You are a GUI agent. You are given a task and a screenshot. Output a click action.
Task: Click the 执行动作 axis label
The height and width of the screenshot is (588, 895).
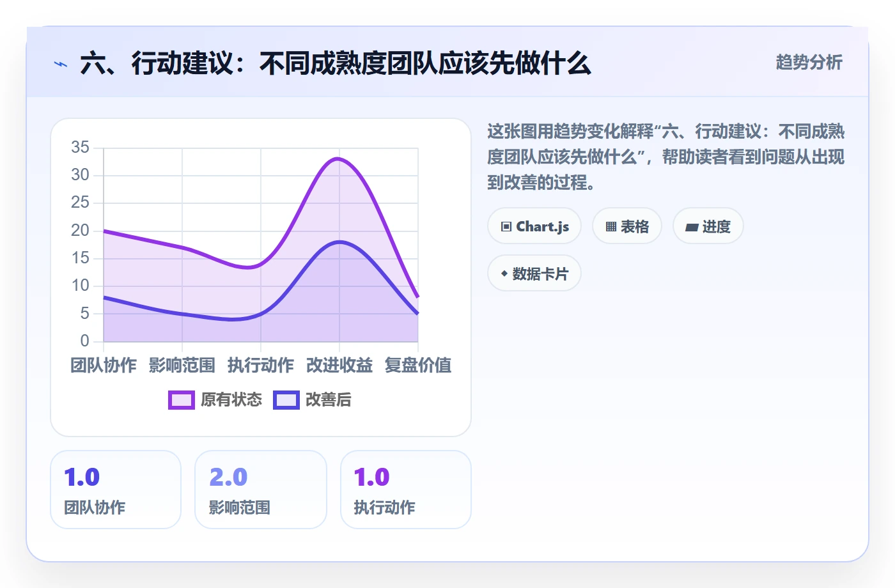[x=261, y=366]
